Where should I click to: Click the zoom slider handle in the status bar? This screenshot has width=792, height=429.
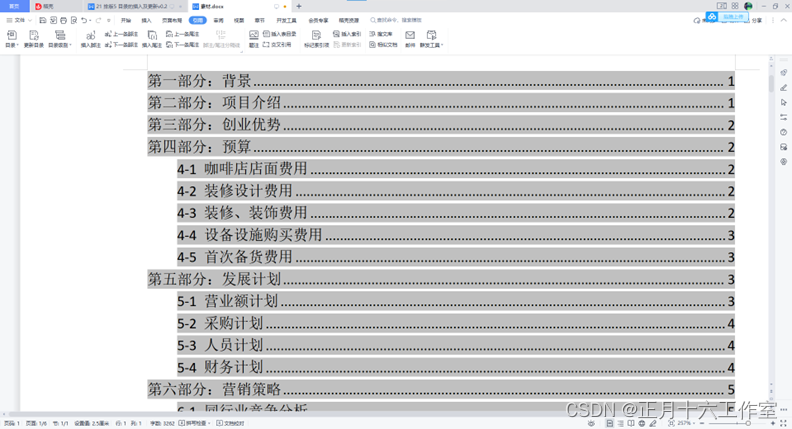[x=748, y=423]
